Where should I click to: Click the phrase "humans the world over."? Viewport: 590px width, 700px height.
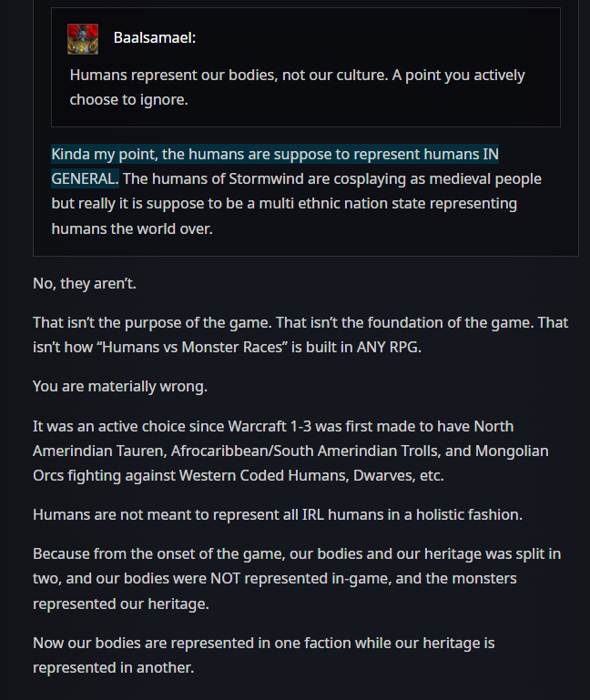click(x=132, y=228)
